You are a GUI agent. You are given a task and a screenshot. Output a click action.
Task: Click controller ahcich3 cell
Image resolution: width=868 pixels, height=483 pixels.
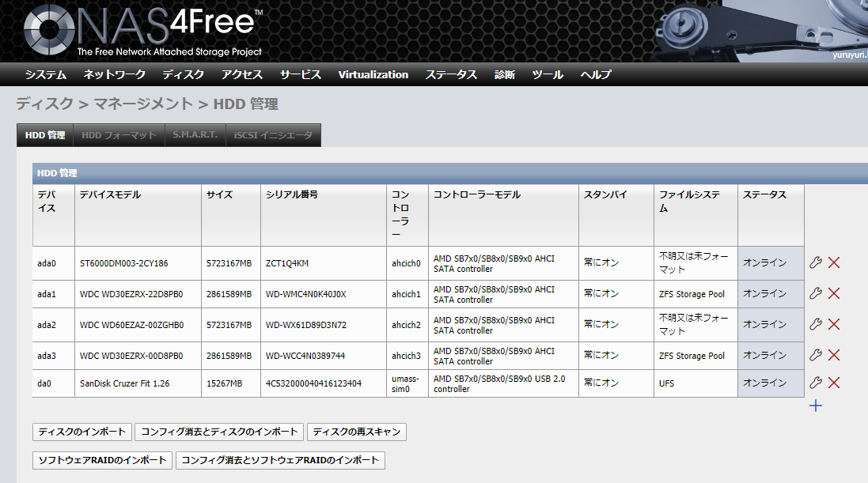407,356
